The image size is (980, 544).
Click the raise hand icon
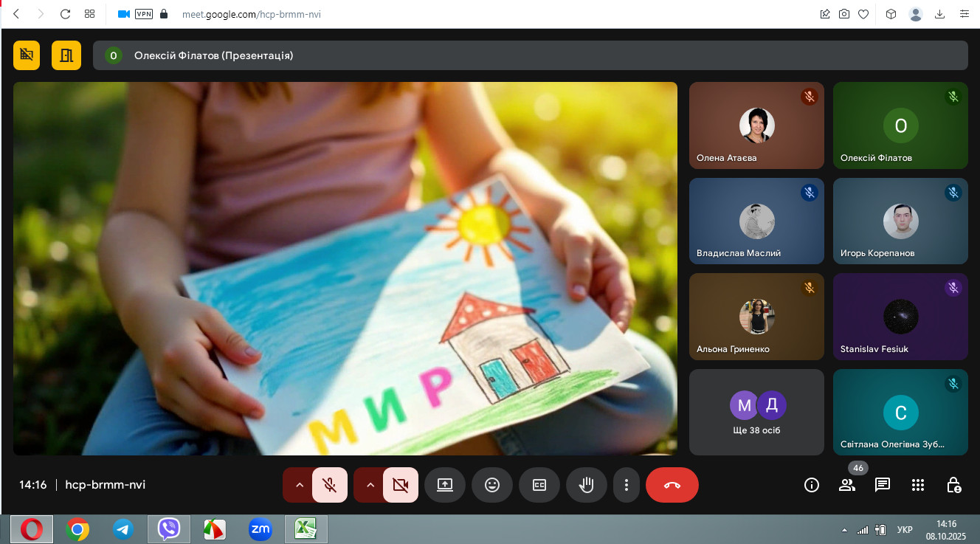click(x=586, y=485)
